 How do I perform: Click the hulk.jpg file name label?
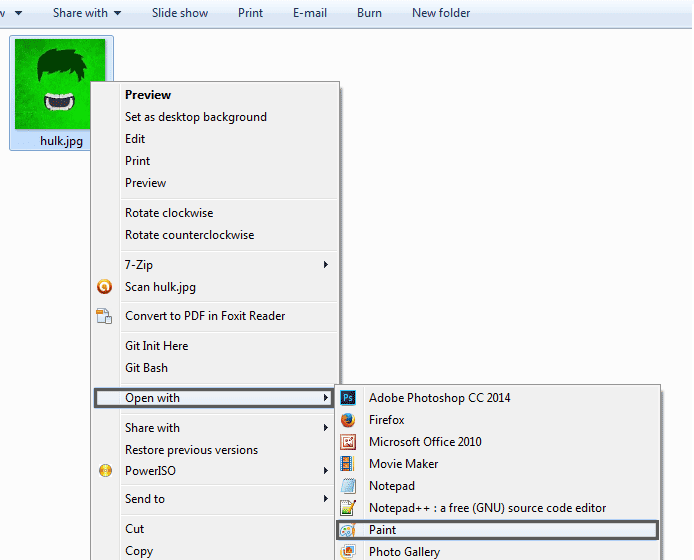[x=62, y=141]
